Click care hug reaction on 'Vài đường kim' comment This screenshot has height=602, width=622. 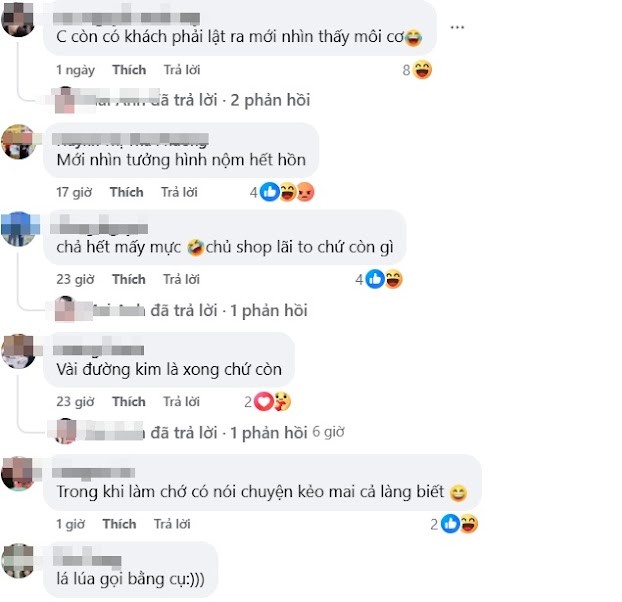click(282, 402)
